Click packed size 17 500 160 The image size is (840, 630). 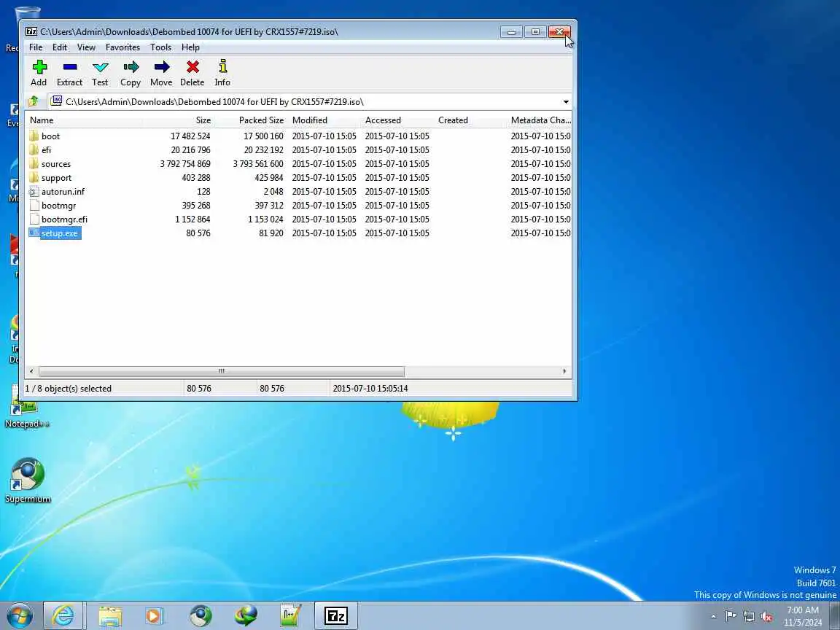pyautogui.click(x=263, y=136)
